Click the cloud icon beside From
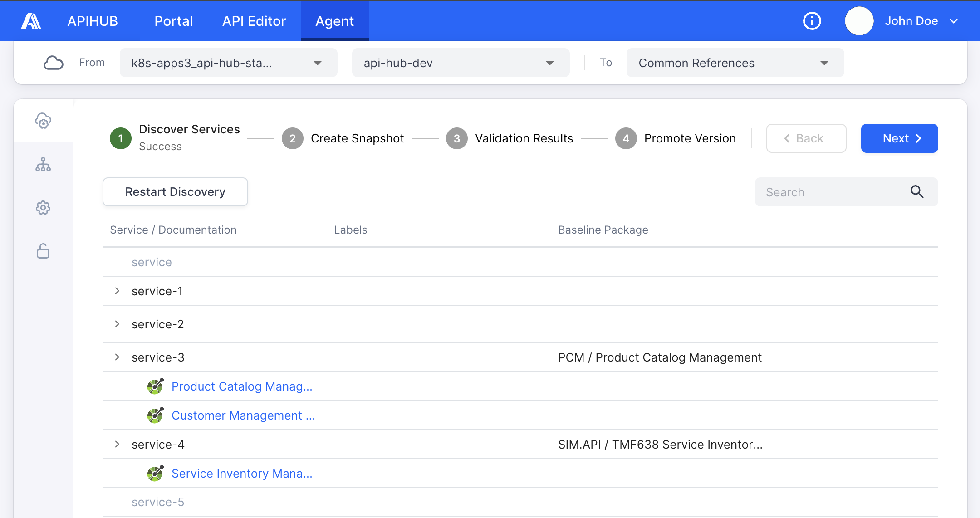 click(54, 63)
